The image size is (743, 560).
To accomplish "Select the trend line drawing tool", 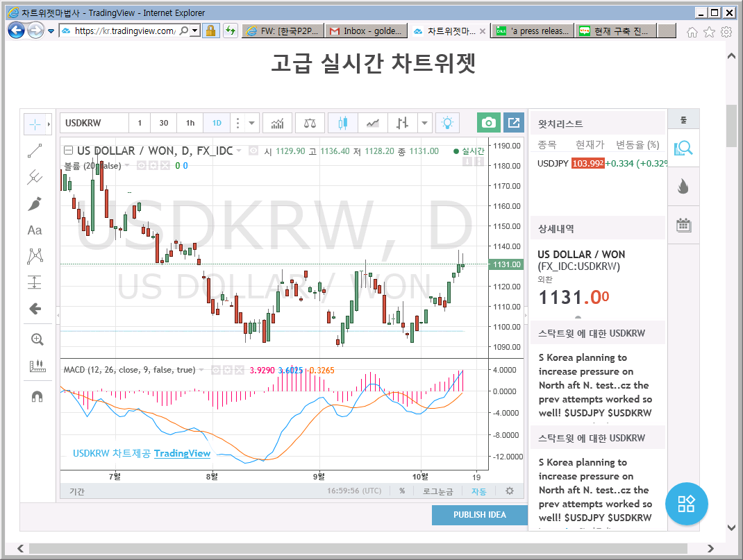I will pos(35,151).
